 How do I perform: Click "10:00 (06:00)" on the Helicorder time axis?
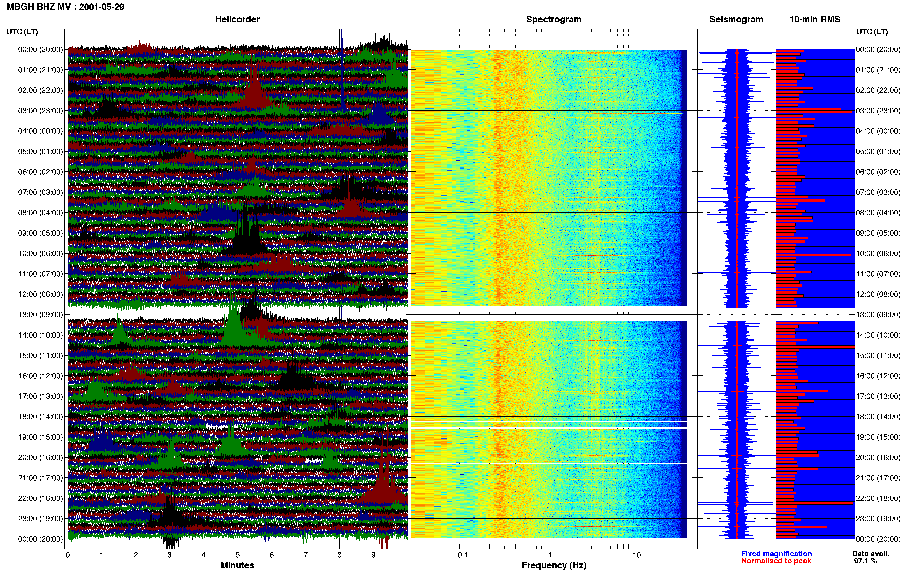tap(40, 253)
